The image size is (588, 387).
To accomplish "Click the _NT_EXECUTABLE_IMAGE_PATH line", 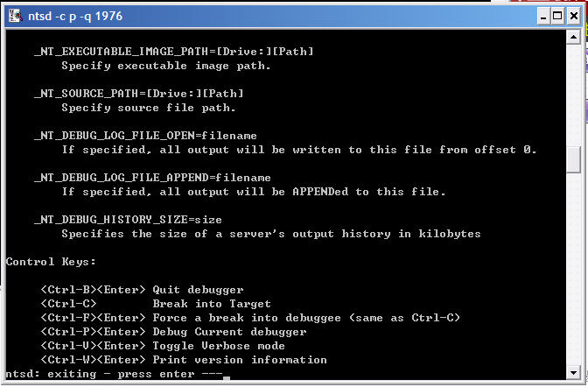I will click(x=173, y=52).
